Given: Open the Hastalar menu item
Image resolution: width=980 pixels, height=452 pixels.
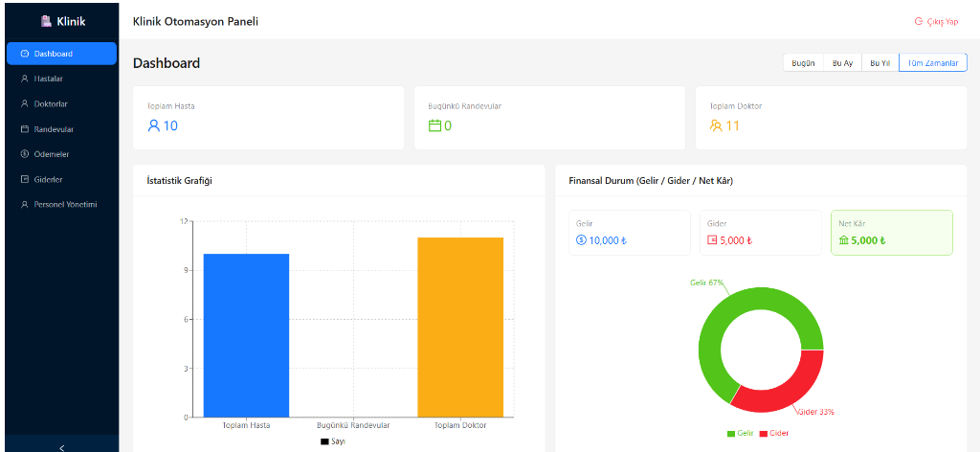Looking at the screenshot, I should pyautogui.click(x=62, y=79).
